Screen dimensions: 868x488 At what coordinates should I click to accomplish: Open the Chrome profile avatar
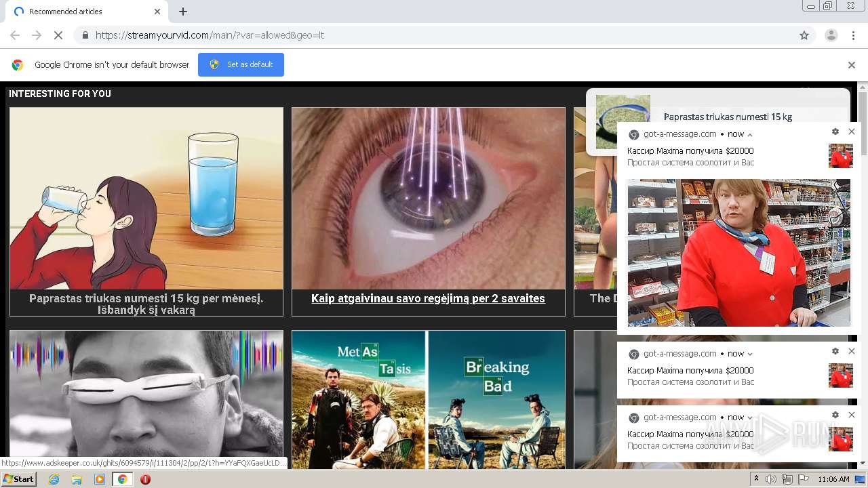coord(831,35)
